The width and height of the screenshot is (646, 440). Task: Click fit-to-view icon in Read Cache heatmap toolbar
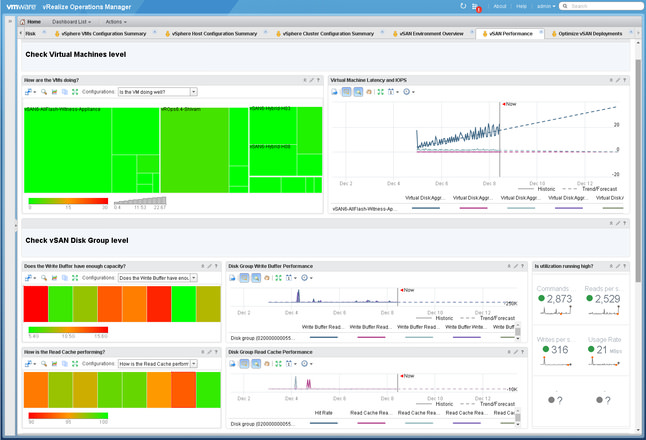[74, 363]
